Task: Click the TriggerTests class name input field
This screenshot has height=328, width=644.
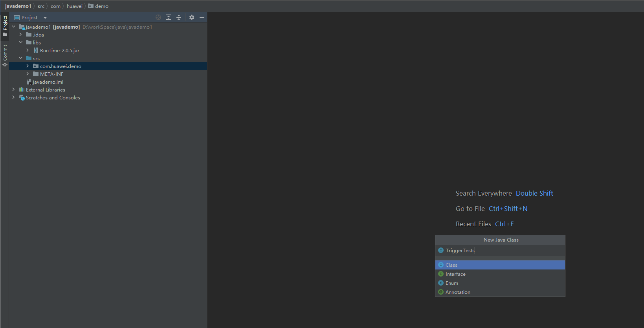Action: (503, 251)
